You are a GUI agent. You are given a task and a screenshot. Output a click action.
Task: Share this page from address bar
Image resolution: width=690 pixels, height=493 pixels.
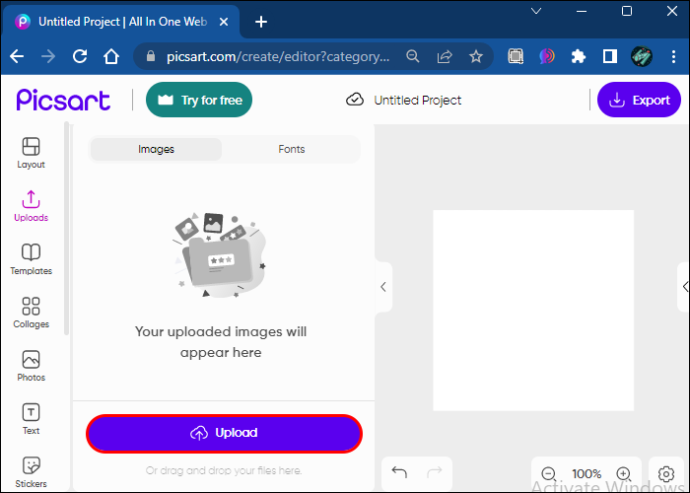pyautogui.click(x=444, y=56)
